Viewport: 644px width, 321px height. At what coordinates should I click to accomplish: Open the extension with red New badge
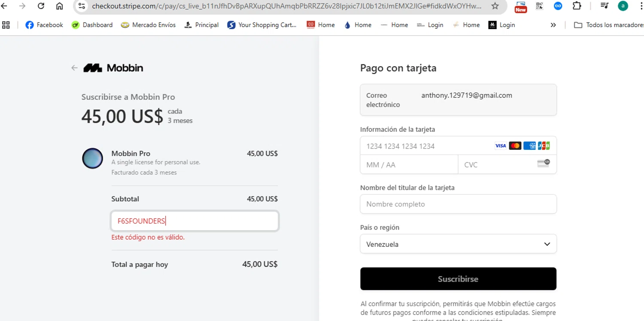click(x=521, y=6)
